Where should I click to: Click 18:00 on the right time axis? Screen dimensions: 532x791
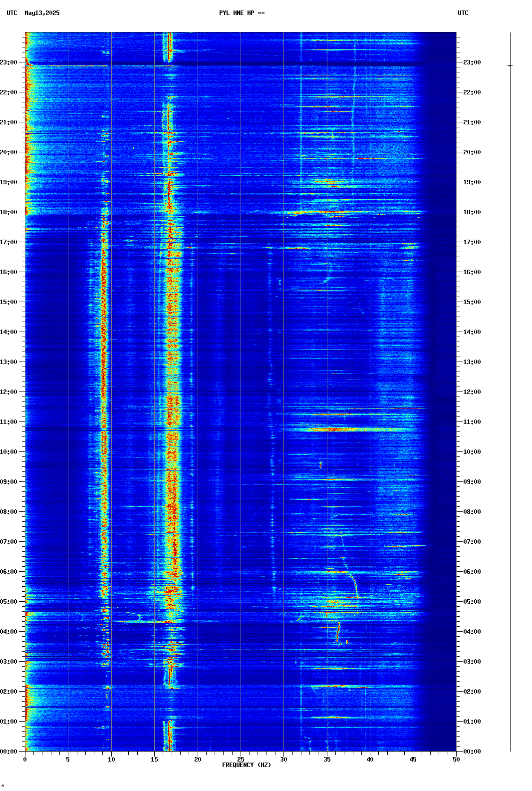point(472,212)
